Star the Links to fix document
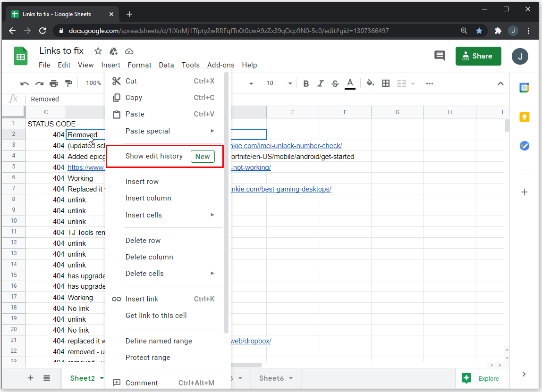542x392 pixels. point(98,51)
